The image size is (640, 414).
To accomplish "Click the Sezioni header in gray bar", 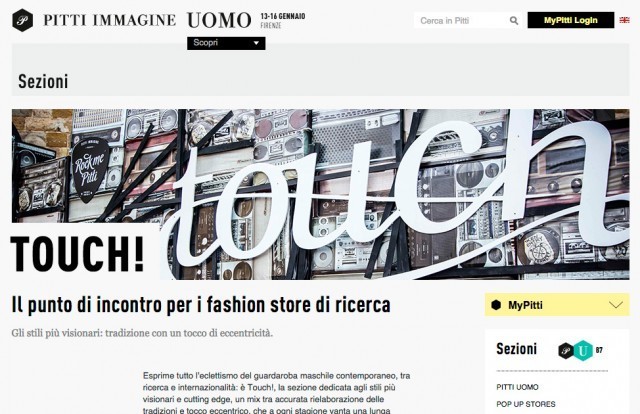I will (43, 81).
